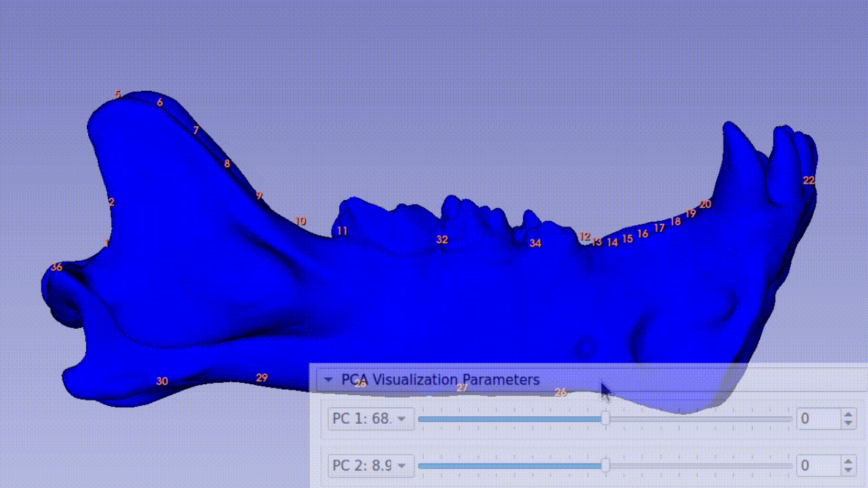Image resolution: width=868 pixels, height=488 pixels.
Task: Increase PC 2 value with up arrow
Action: (848, 462)
